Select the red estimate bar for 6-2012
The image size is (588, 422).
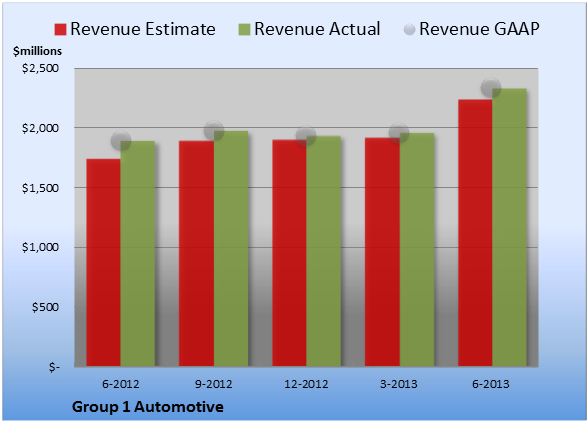(x=104, y=263)
